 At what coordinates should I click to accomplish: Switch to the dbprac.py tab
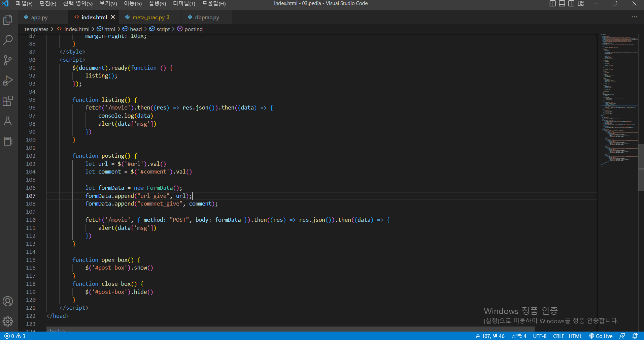(x=207, y=17)
